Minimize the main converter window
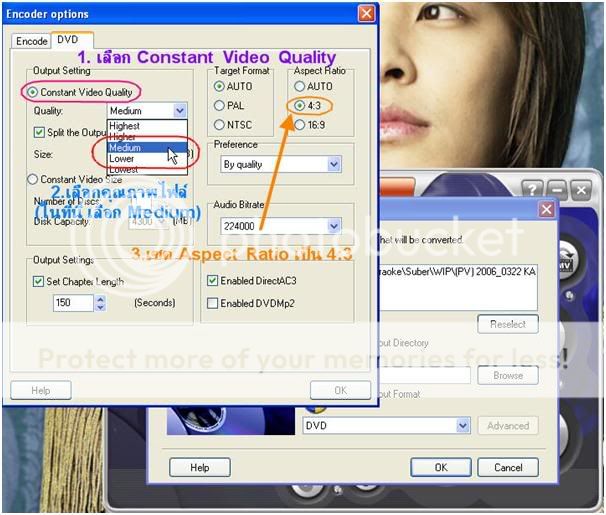The width and height of the screenshot is (606, 515). (557, 189)
